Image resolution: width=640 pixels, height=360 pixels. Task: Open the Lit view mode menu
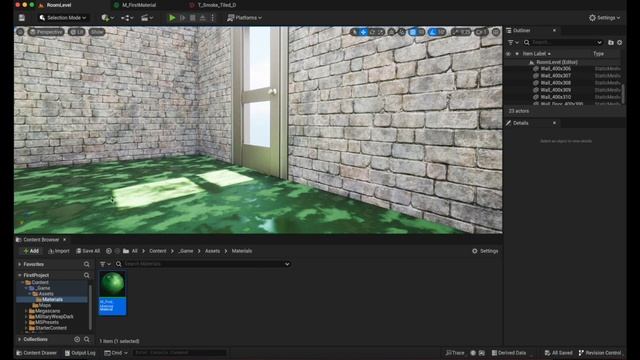pos(77,32)
